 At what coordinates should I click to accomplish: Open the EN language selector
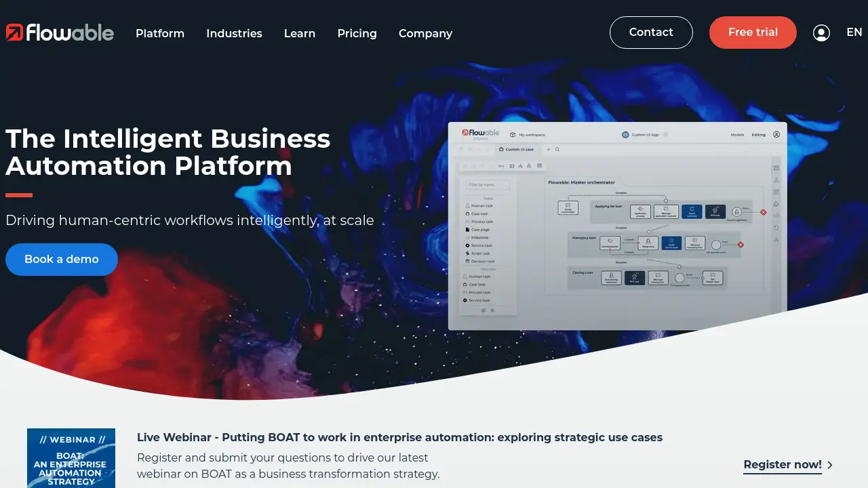[854, 32]
